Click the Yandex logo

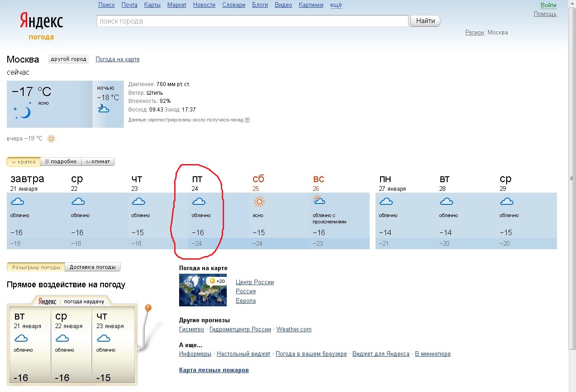coord(41,21)
